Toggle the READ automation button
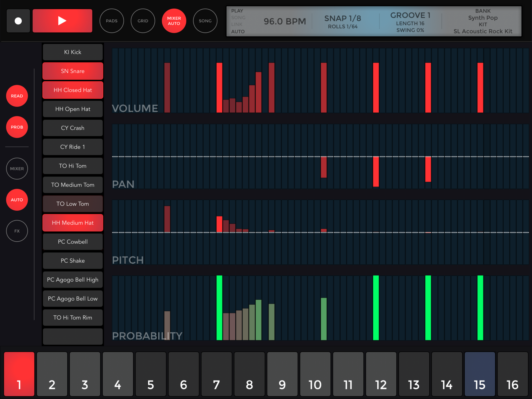Viewport: 532px width, 399px height. [x=17, y=96]
